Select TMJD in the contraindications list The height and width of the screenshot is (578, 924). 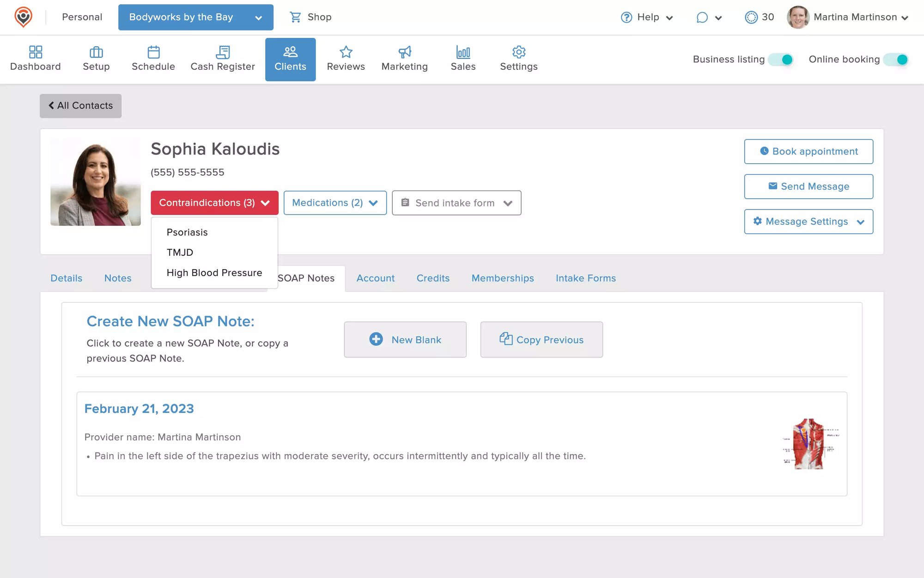coord(180,252)
